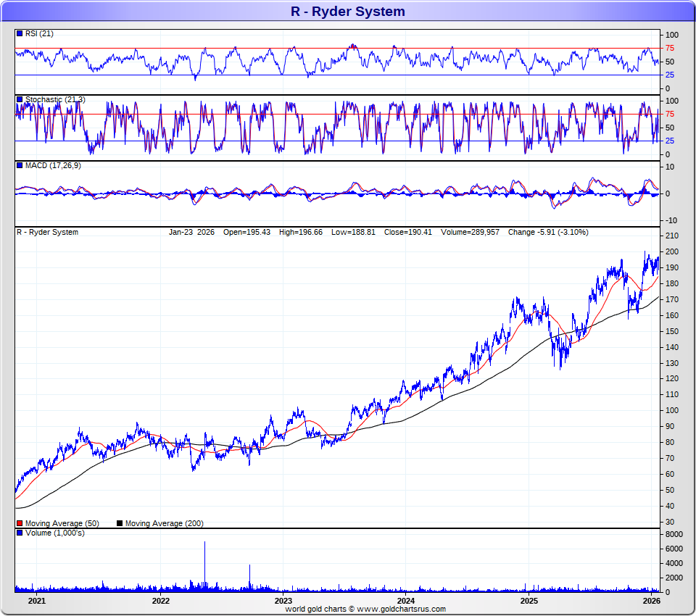Image resolution: width=696 pixels, height=616 pixels.
Task: Click the 2024 x-axis year label
Action: pos(406,601)
